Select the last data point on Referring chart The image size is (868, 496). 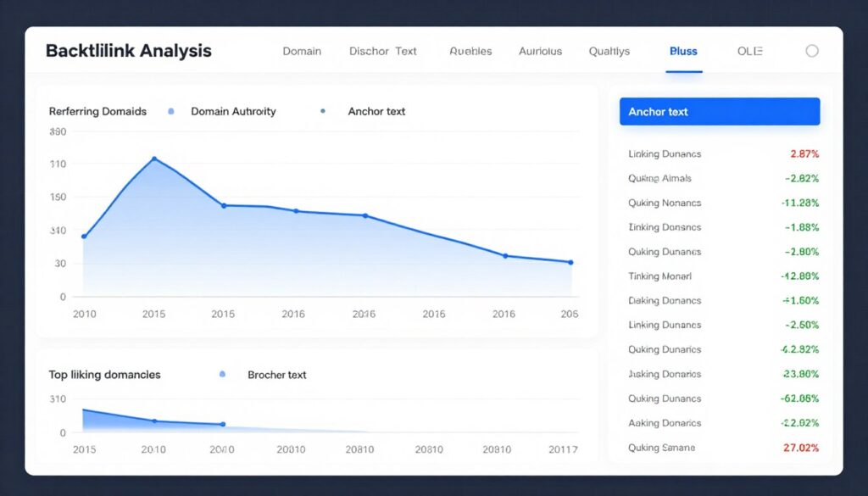[570, 262]
